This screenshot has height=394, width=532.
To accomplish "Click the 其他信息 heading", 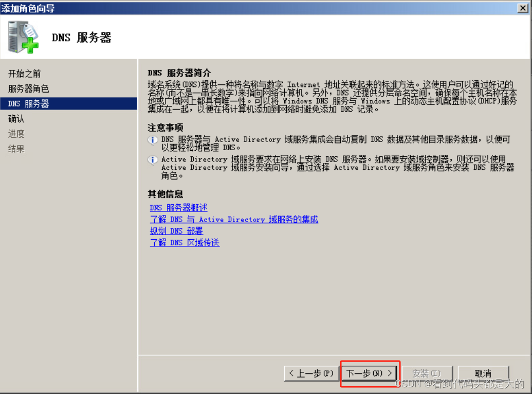I will coord(165,194).
